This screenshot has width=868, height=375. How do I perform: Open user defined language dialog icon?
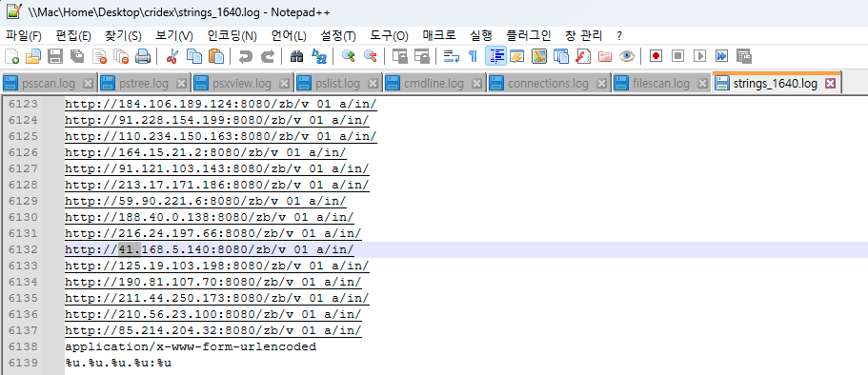click(x=517, y=56)
